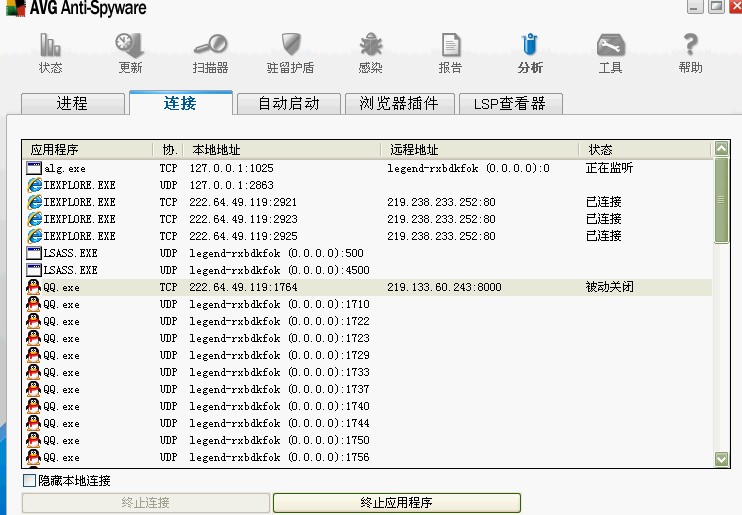Click the 正在监听 status cell
Viewport: 742px width, 515px height.
pos(610,168)
